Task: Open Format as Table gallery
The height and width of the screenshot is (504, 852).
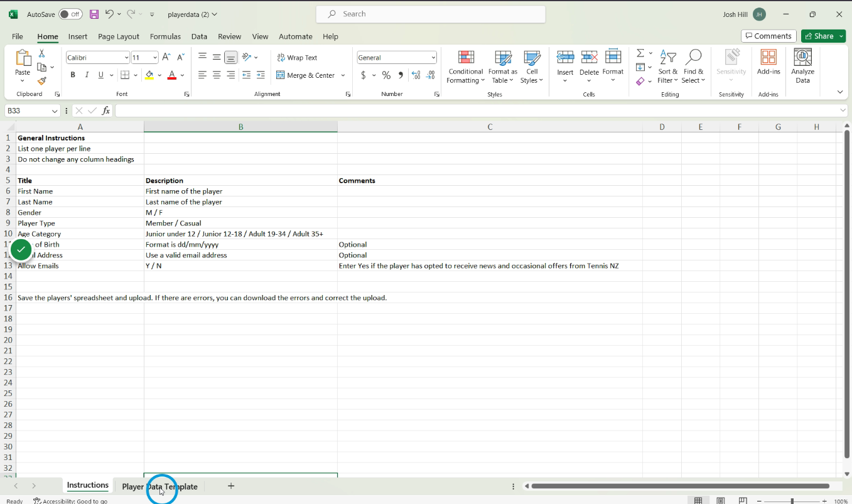Action: pyautogui.click(x=503, y=67)
